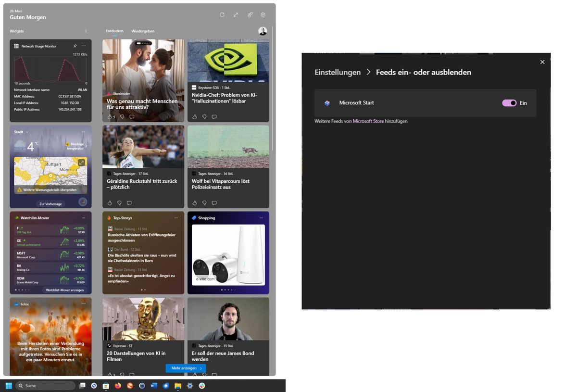The height and width of the screenshot is (392, 577).
Task: Add a new widget with the plus icon
Action: pyautogui.click(x=86, y=31)
